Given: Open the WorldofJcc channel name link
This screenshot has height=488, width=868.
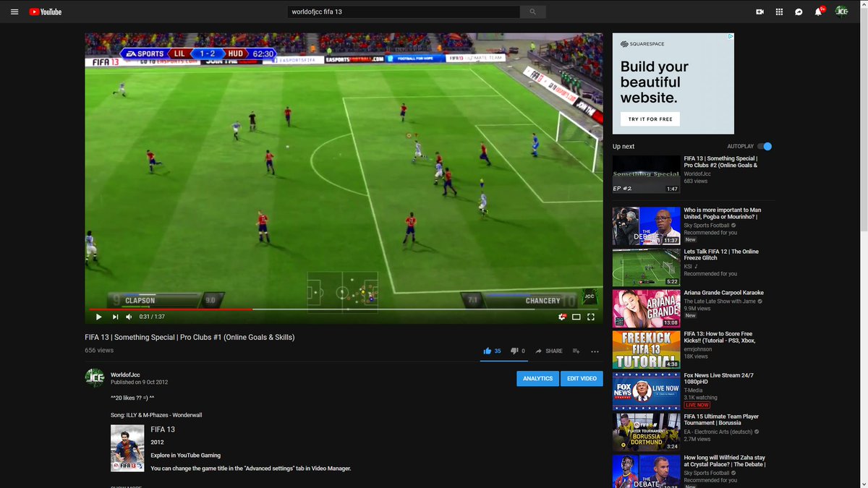Looking at the screenshot, I should (125, 374).
